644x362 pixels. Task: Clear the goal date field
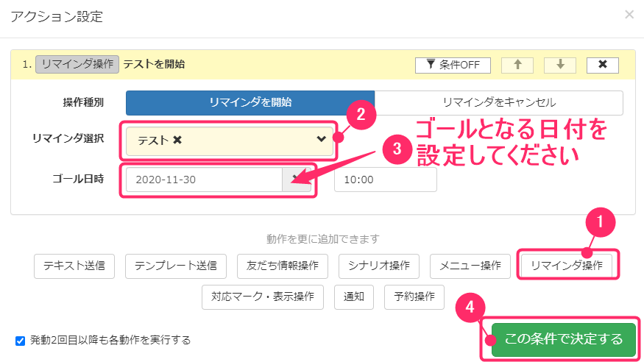295,180
